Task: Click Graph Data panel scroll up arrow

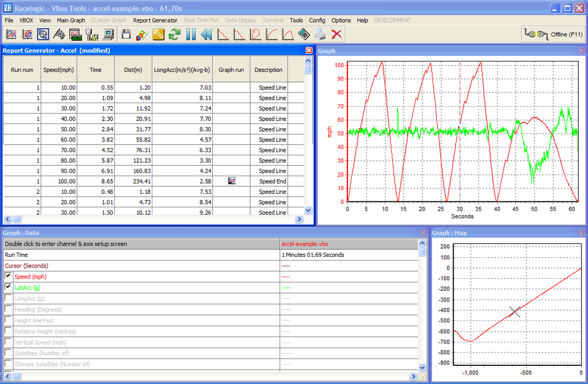Action: coord(422,243)
